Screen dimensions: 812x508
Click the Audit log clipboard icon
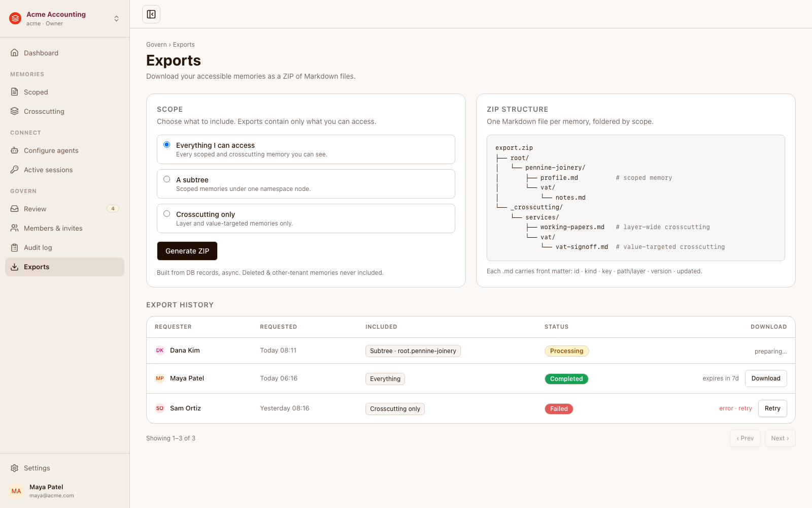[15, 247]
